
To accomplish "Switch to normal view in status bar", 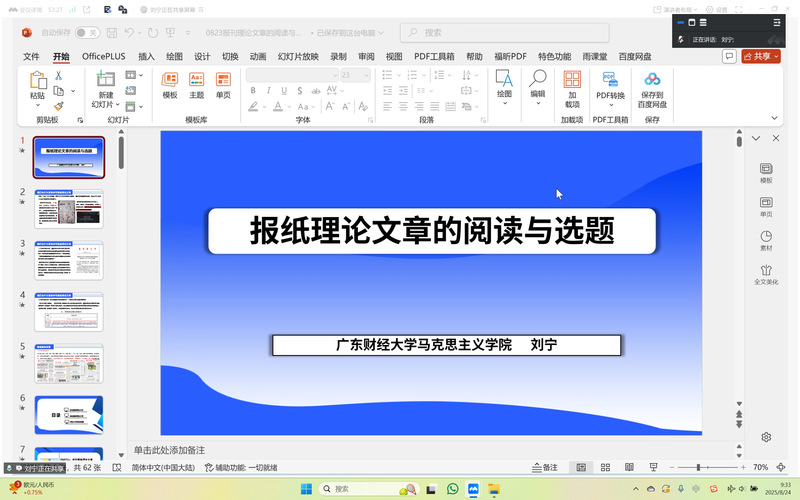I will pos(580,467).
